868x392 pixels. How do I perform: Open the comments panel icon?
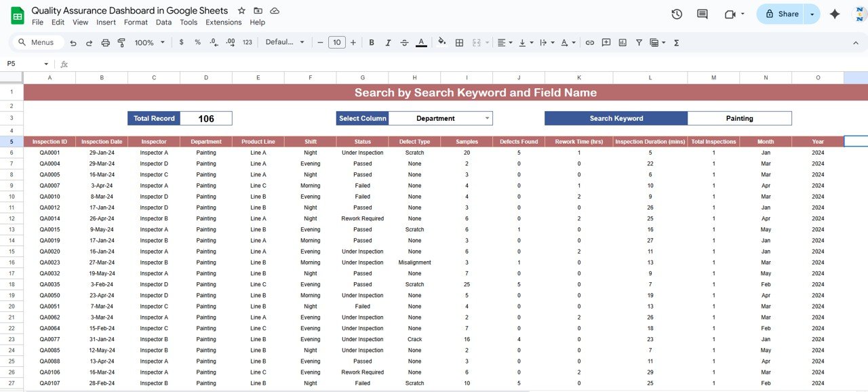pos(702,14)
